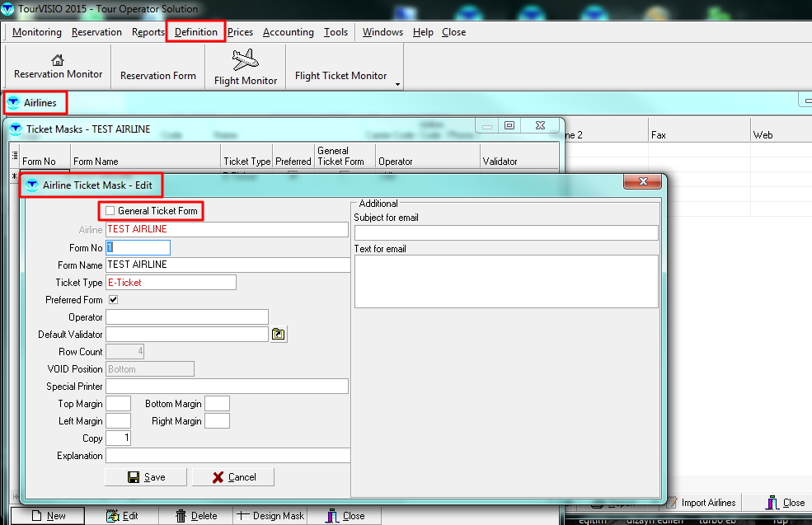Uncheck the Preferred Form checkbox
812x525 pixels.
tap(114, 300)
